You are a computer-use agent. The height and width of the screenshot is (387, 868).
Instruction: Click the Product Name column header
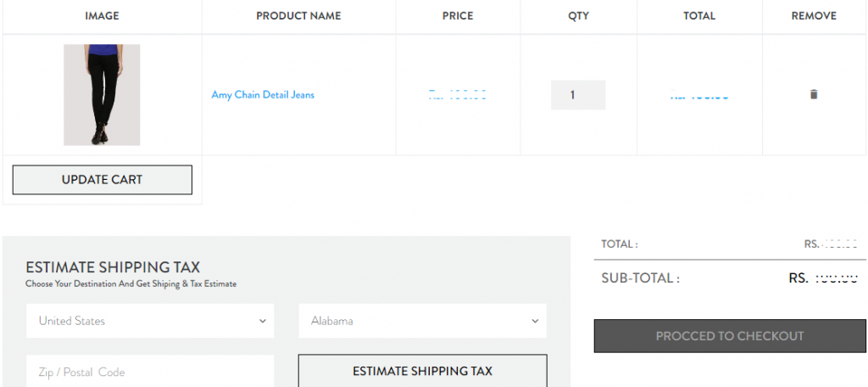298,16
